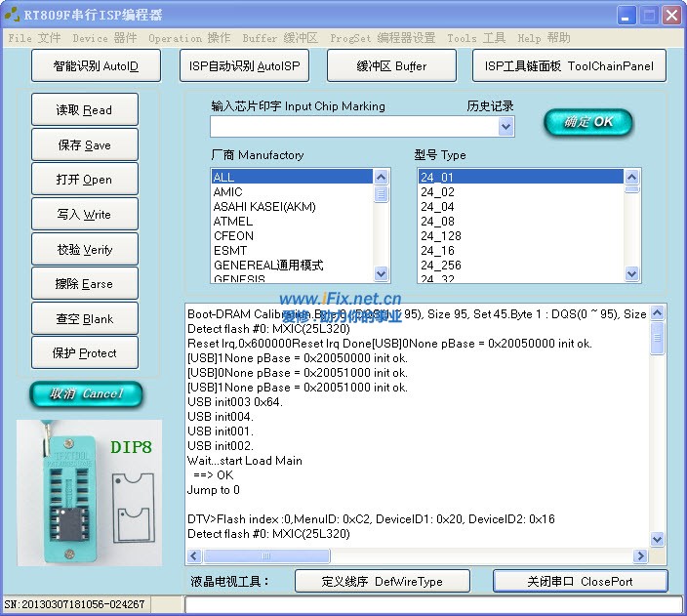Select type 24_08 in the Type list
The width and height of the screenshot is (687, 616).
(x=520, y=221)
